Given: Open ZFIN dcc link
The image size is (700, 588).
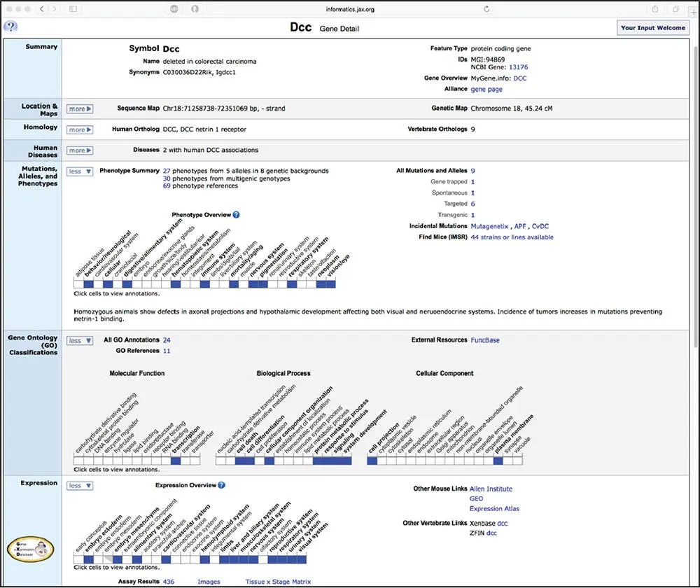Looking at the screenshot, I should (x=491, y=533).
